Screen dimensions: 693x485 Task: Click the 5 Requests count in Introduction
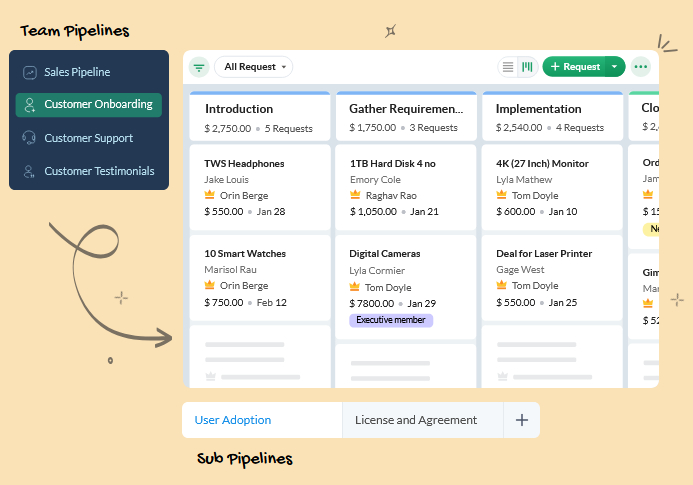[x=289, y=129]
